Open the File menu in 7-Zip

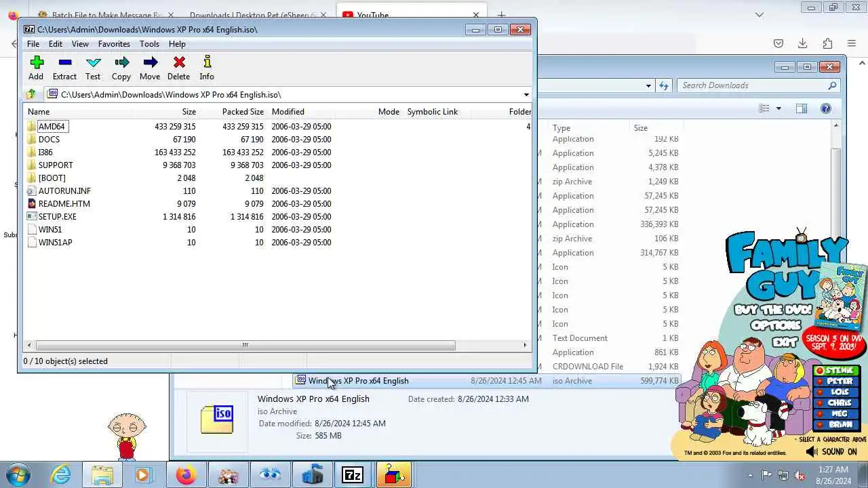coord(33,44)
